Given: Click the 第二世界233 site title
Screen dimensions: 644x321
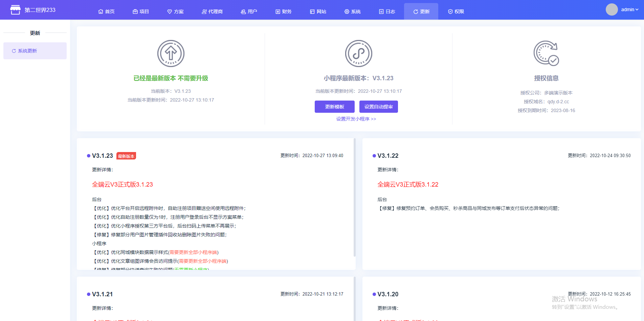Looking at the screenshot, I should [x=40, y=10].
